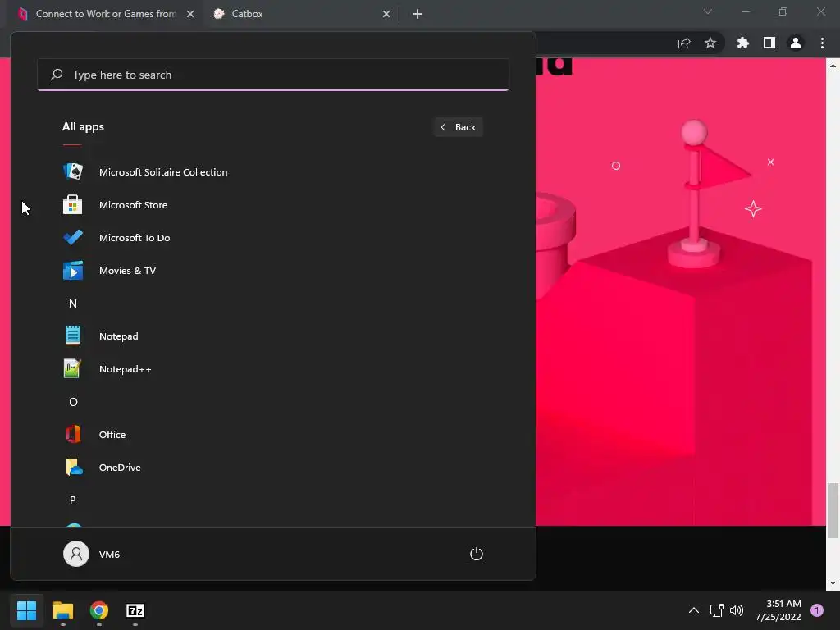Expand the Chrome tab search chevron

coord(708,11)
